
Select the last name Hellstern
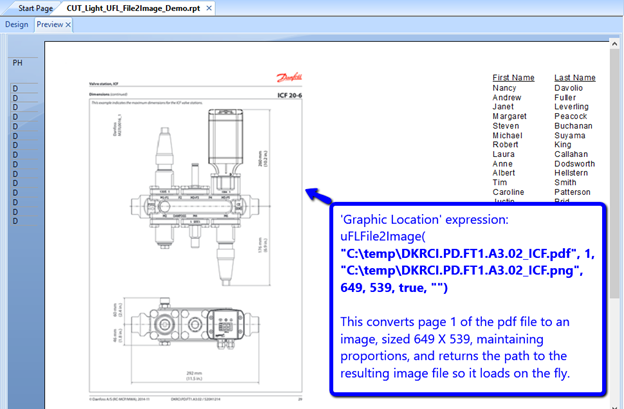(x=571, y=173)
